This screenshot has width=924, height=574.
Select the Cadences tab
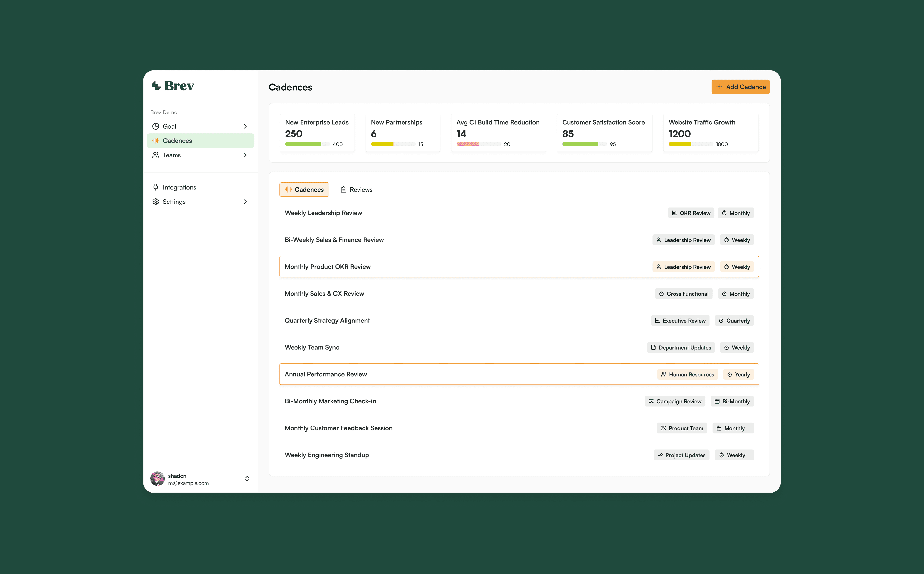(x=304, y=189)
